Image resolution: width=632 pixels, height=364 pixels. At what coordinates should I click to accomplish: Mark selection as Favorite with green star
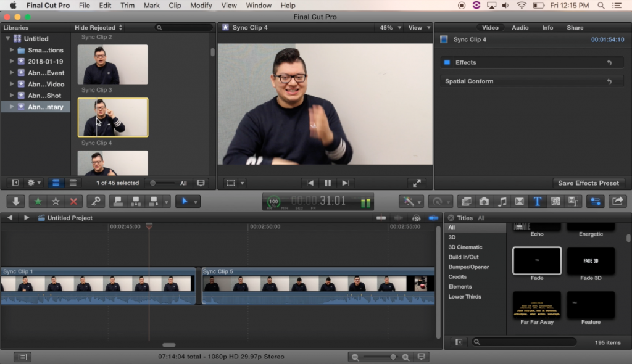coord(38,201)
